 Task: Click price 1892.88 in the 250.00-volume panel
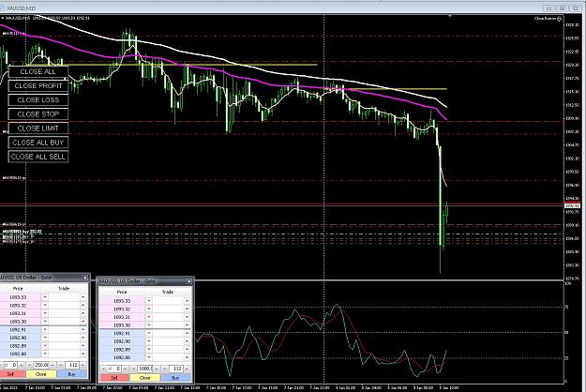coord(18,354)
